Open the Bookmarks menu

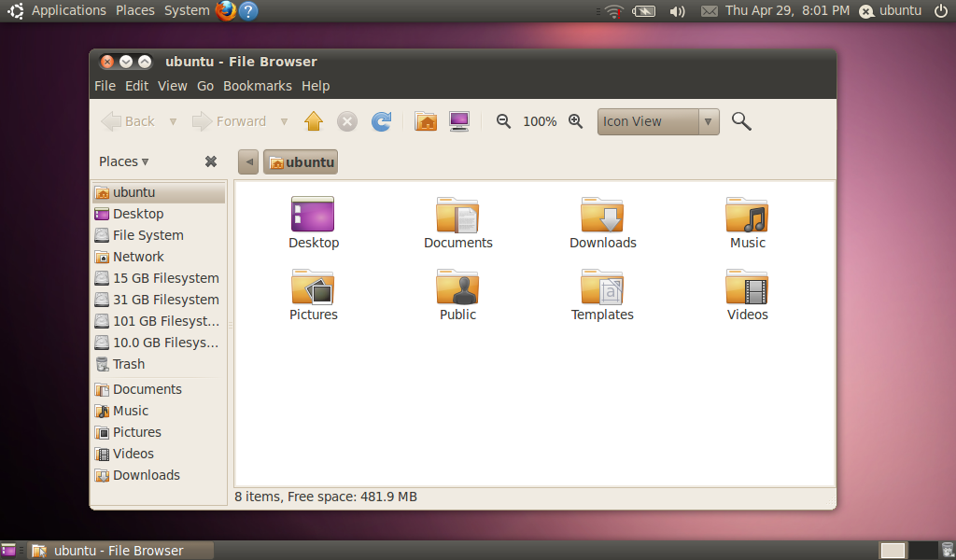257,86
